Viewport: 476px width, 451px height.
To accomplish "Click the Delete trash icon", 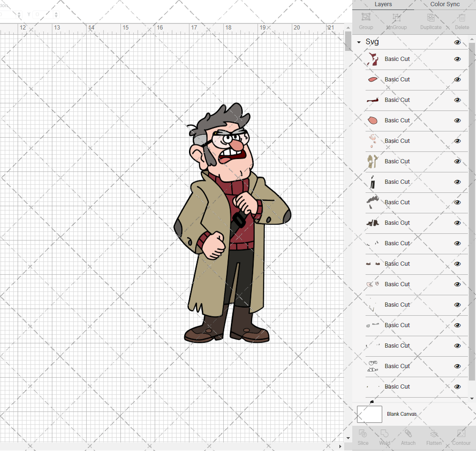I will 462,17.
